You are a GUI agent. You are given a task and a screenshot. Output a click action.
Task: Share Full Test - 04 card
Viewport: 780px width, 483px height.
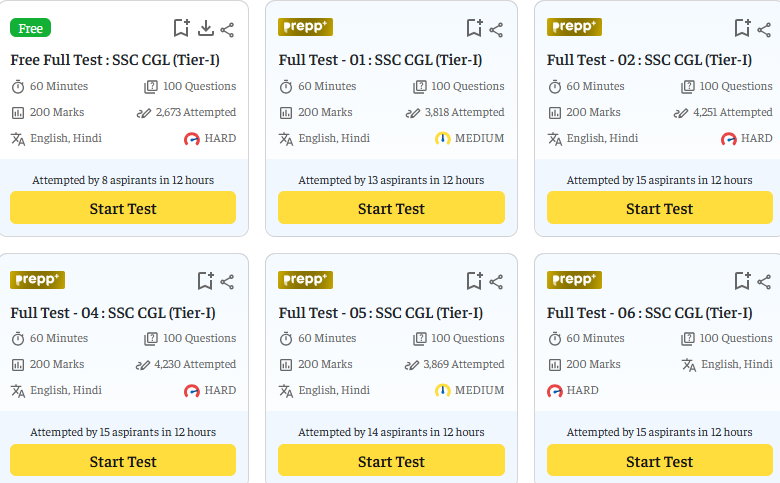227,283
